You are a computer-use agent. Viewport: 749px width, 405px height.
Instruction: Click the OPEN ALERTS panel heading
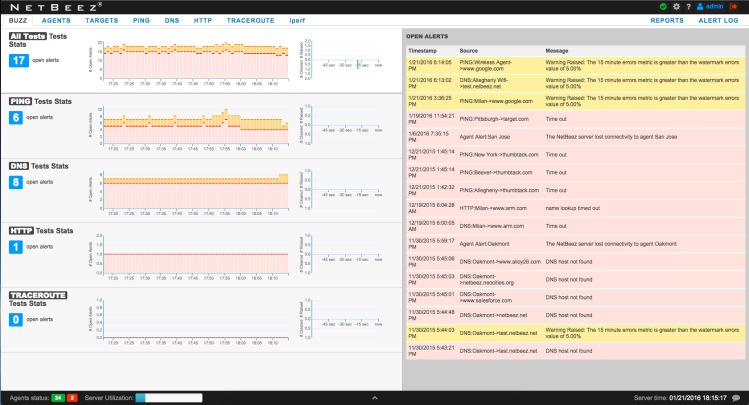tap(427, 36)
